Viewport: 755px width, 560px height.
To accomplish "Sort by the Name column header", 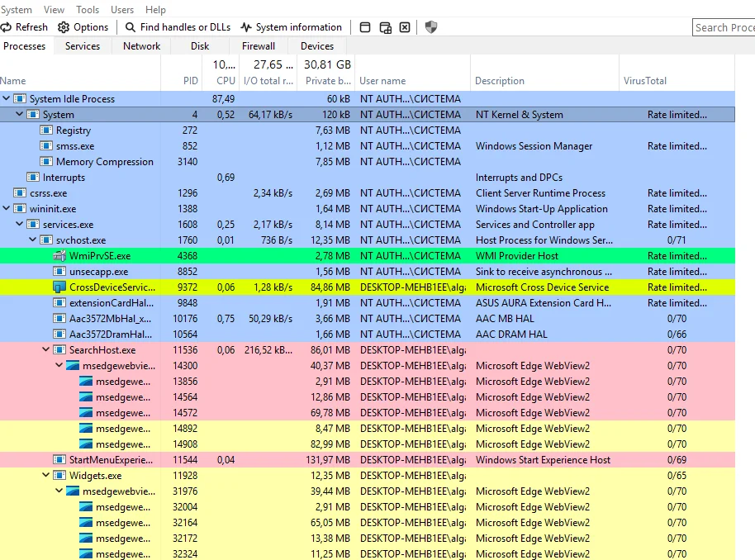I will click(80, 72).
